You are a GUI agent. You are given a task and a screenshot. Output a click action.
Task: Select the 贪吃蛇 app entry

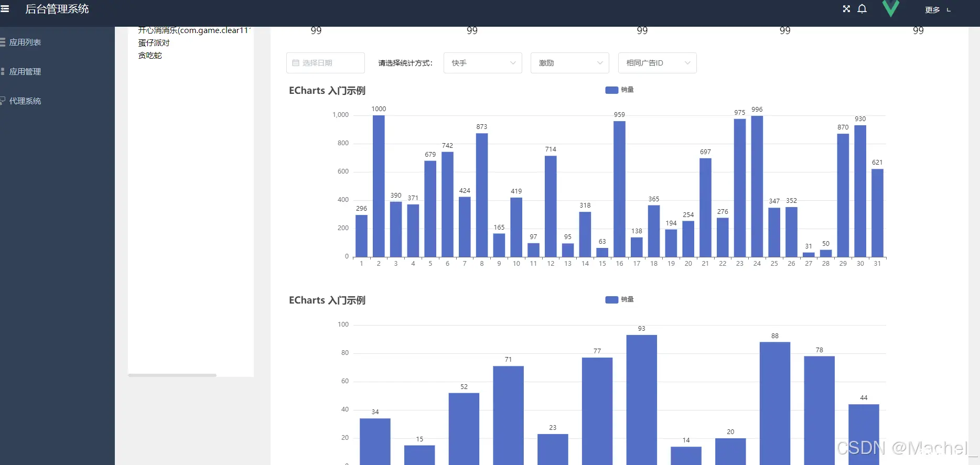(x=150, y=56)
